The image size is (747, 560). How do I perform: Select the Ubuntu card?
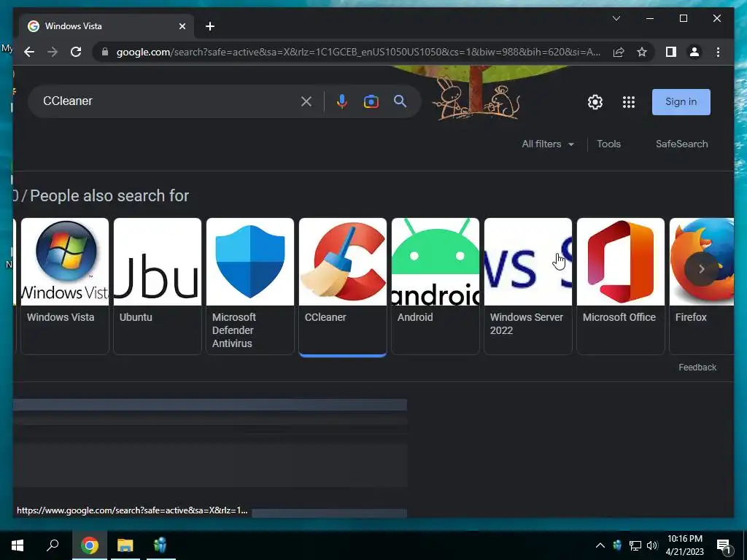click(x=158, y=286)
